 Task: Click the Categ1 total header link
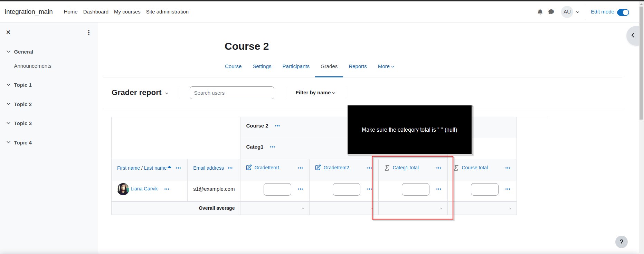pos(406,168)
